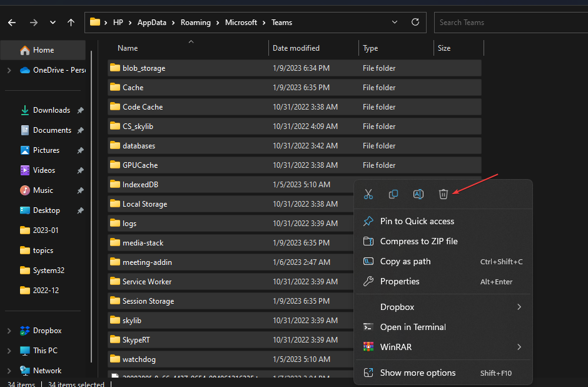
Task: Expand the Dropbox tree node
Action: point(9,331)
